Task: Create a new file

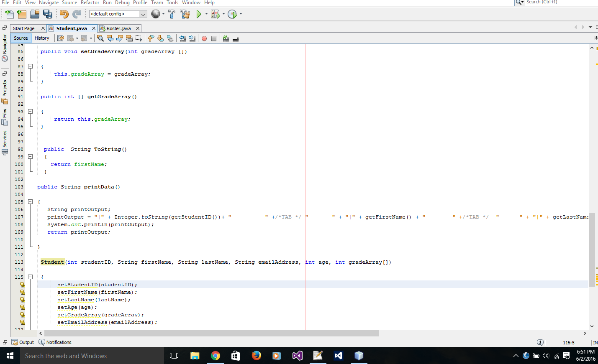Action: click(x=9, y=14)
